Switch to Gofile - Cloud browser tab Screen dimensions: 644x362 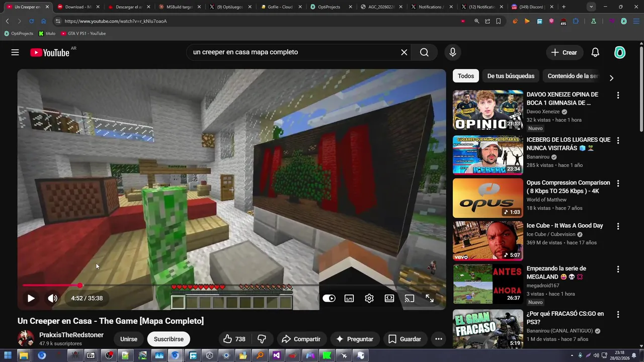click(279, 7)
